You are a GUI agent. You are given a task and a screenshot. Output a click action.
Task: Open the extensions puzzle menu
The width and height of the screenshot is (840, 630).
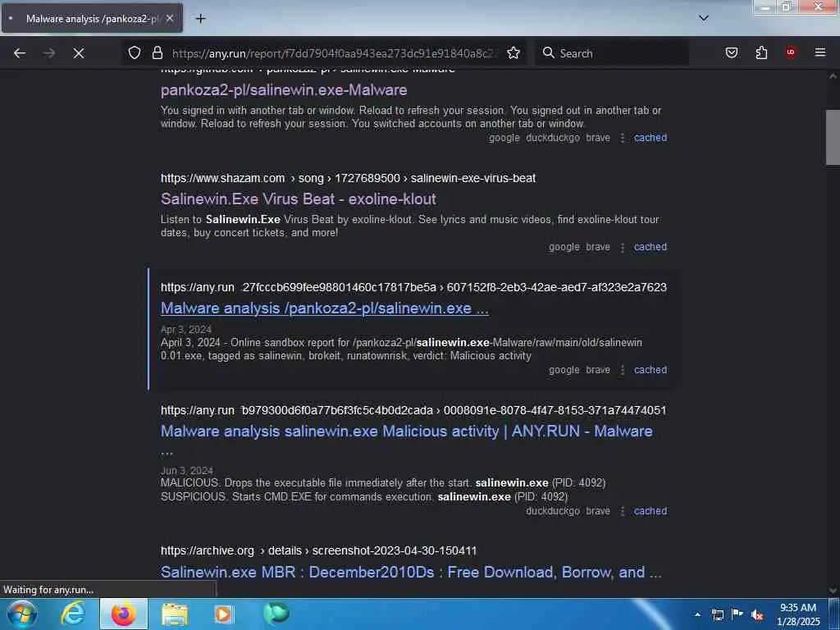click(x=761, y=52)
